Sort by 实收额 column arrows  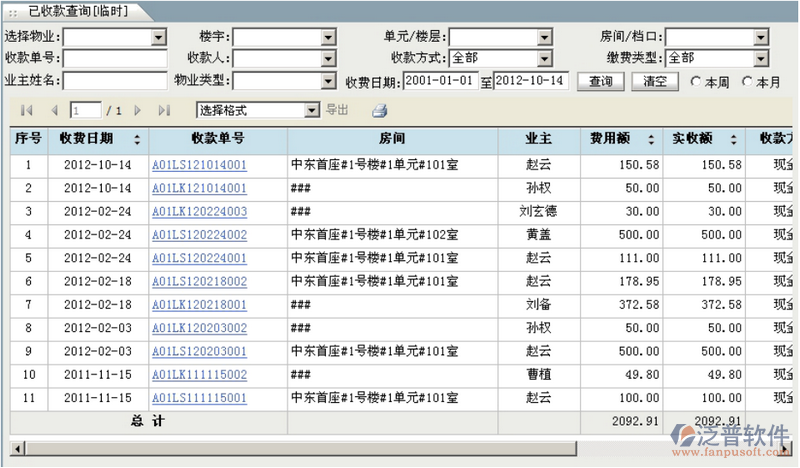(733, 140)
